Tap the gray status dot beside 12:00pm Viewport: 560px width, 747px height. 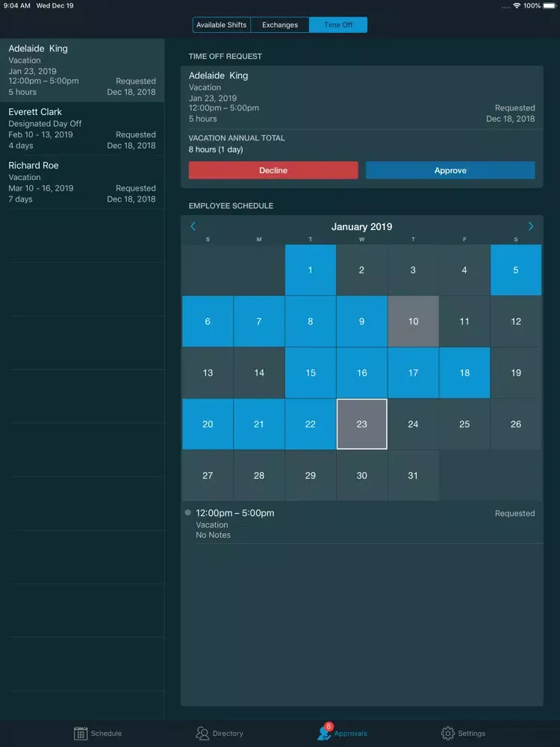coord(188,512)
